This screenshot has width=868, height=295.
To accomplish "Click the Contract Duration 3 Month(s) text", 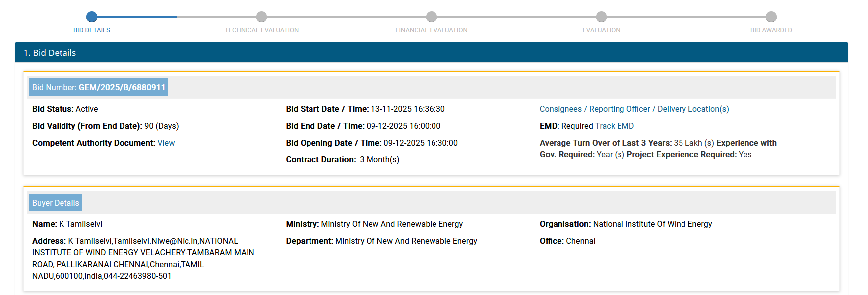I will 379,160.
